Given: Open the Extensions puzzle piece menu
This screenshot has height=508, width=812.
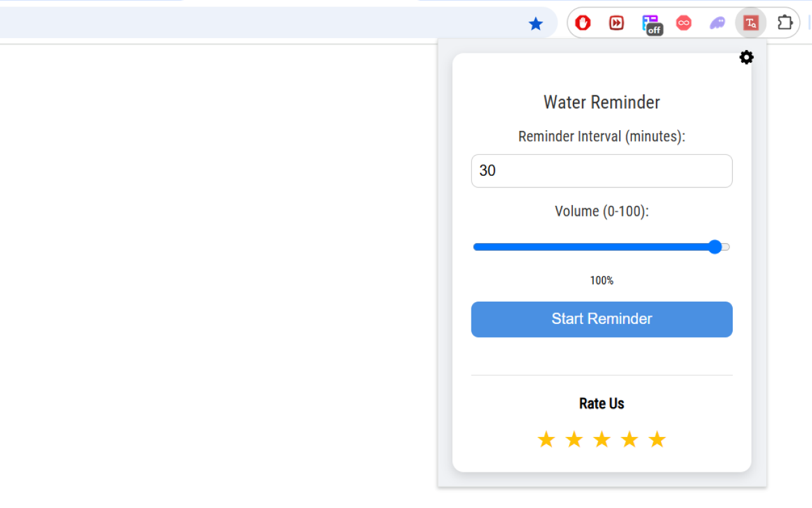Looking at the screenshot, I should tap(785, 23).
